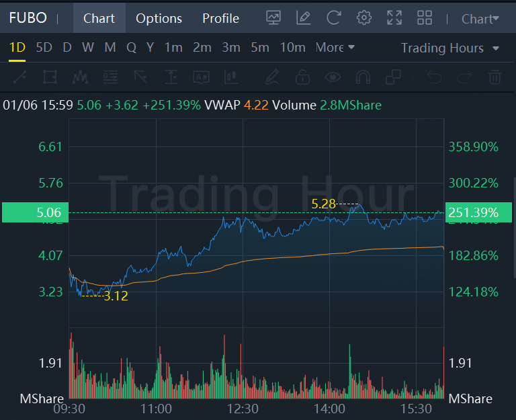
Task: Switch to the Options tab
Action: (159, 18)
